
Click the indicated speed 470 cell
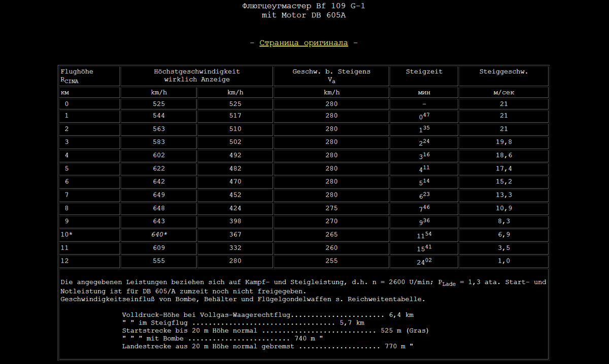click(235, 182)
